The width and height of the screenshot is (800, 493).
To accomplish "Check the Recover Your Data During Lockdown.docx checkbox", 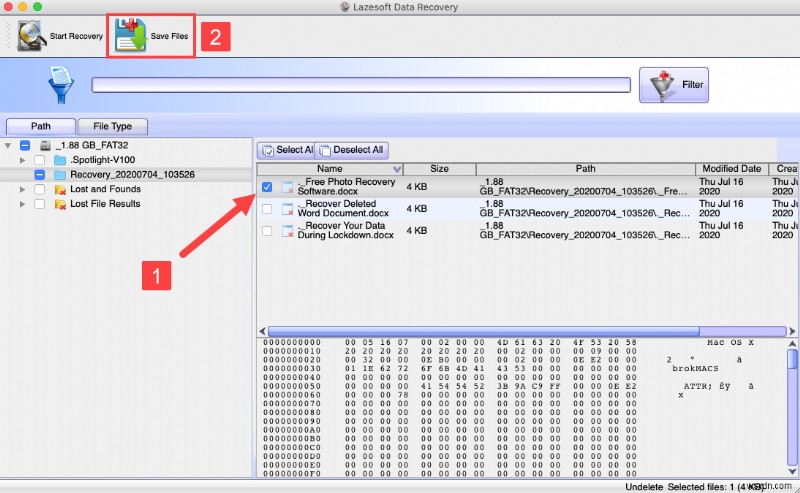I will tap(267, 231).
